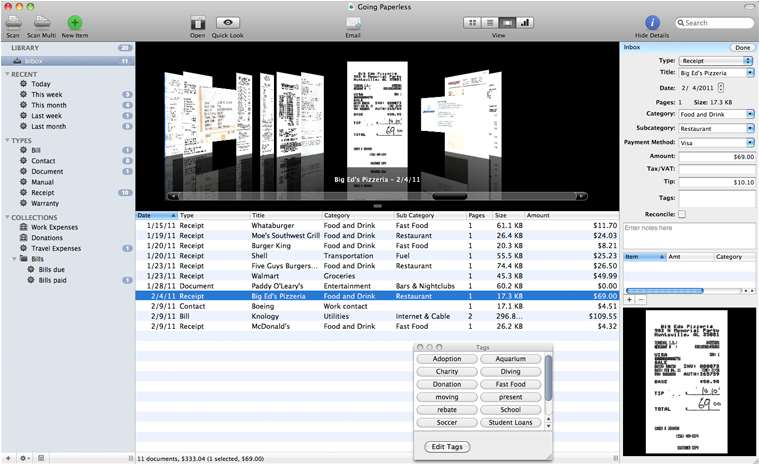Viewport: 759px width, 464px height.
Task: Switch to the chart view icon
Action: 526,22
